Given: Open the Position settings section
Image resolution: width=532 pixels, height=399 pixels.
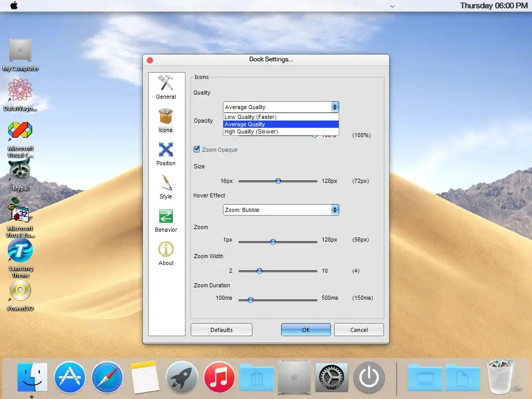Looking at the screenshot, I should (166, 154).
